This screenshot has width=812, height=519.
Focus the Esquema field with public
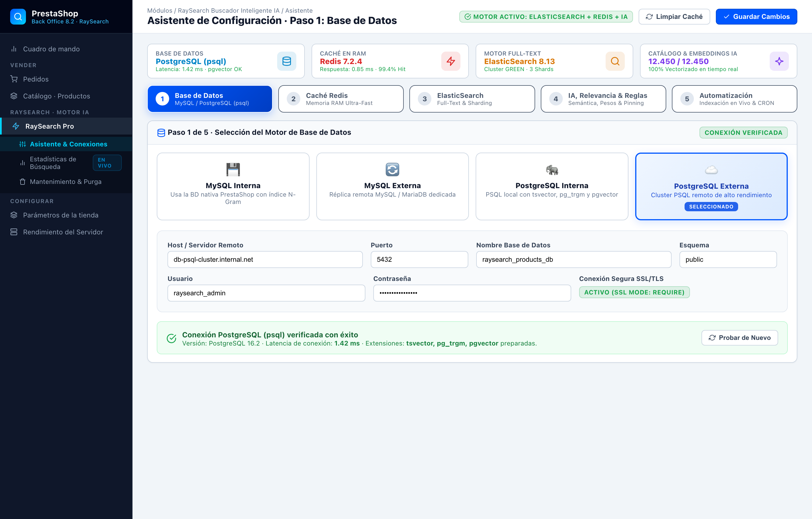pyautogui.click(x=728, y=259)
